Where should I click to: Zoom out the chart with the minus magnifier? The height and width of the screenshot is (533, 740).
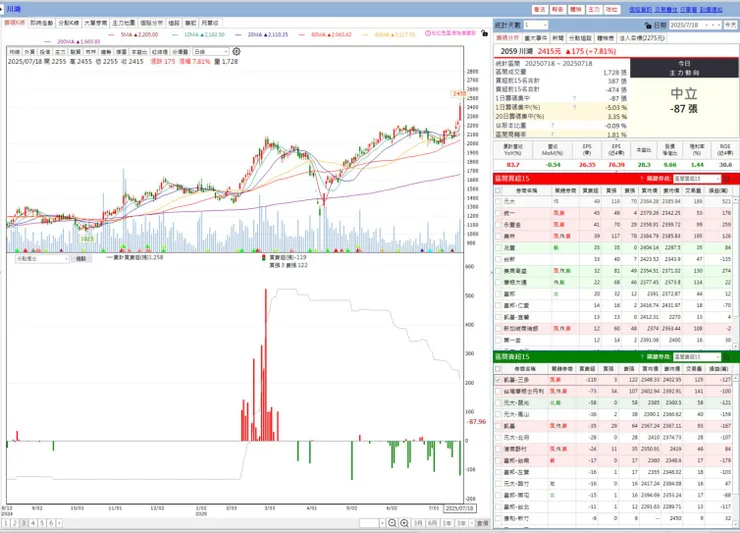(x=392, y=523)
